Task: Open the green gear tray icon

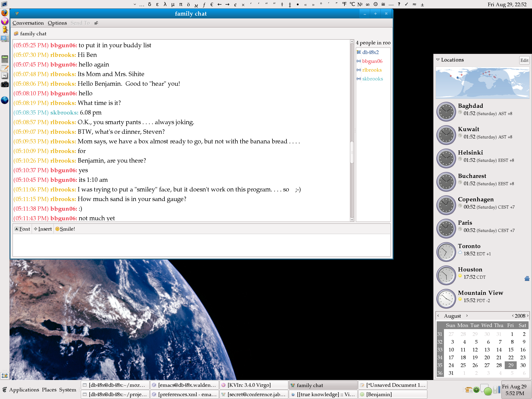Action: tap(476, 390)
